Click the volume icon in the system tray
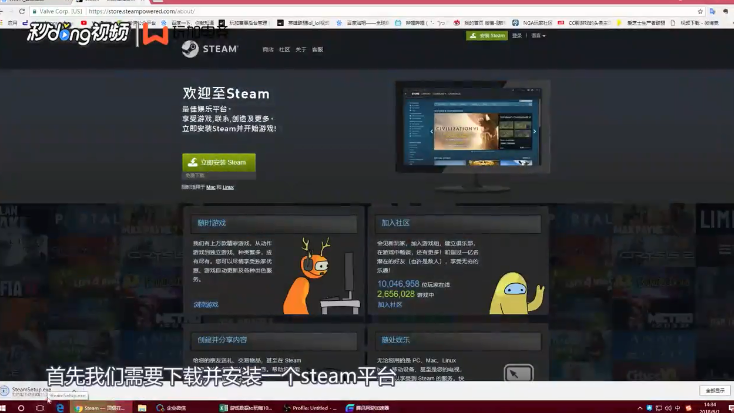Screen dimensions: 734x413 (x=668, y=408)
